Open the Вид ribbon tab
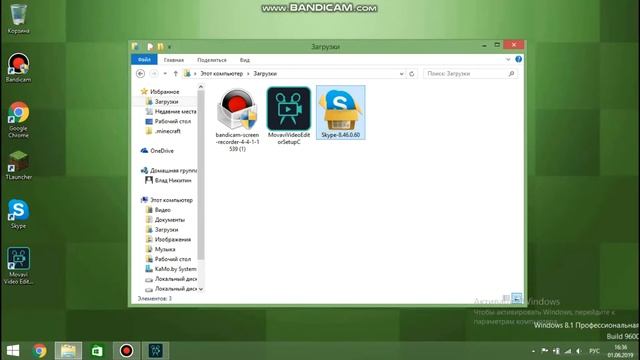The width and height of the screenshot is (640, 360). coord(244,60)
